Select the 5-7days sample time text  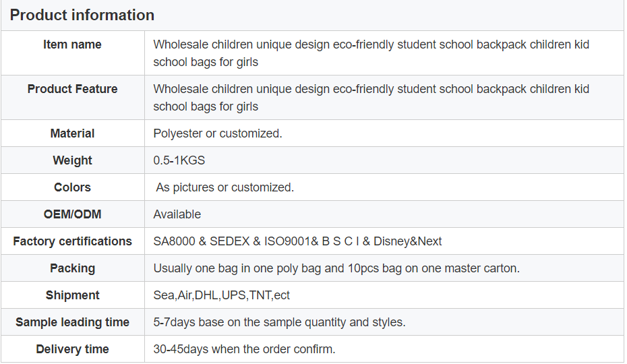pyautogui.click(x=279, y=322)
